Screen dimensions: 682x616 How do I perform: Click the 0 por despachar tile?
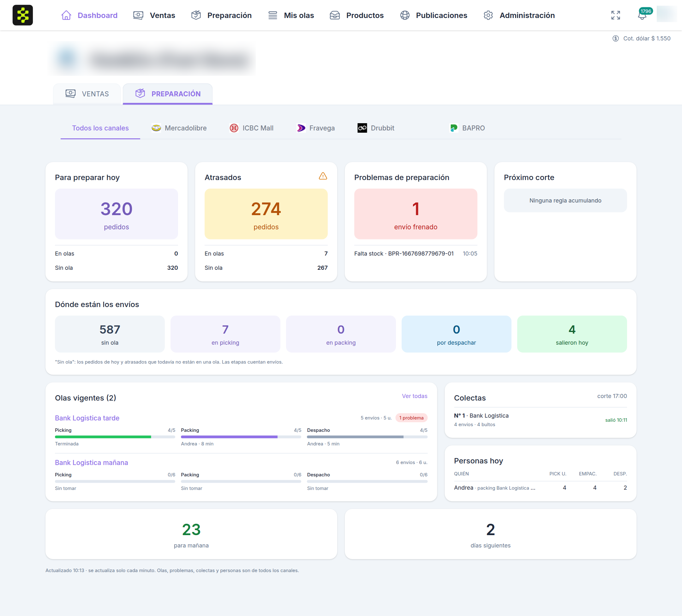click(456, 334)
